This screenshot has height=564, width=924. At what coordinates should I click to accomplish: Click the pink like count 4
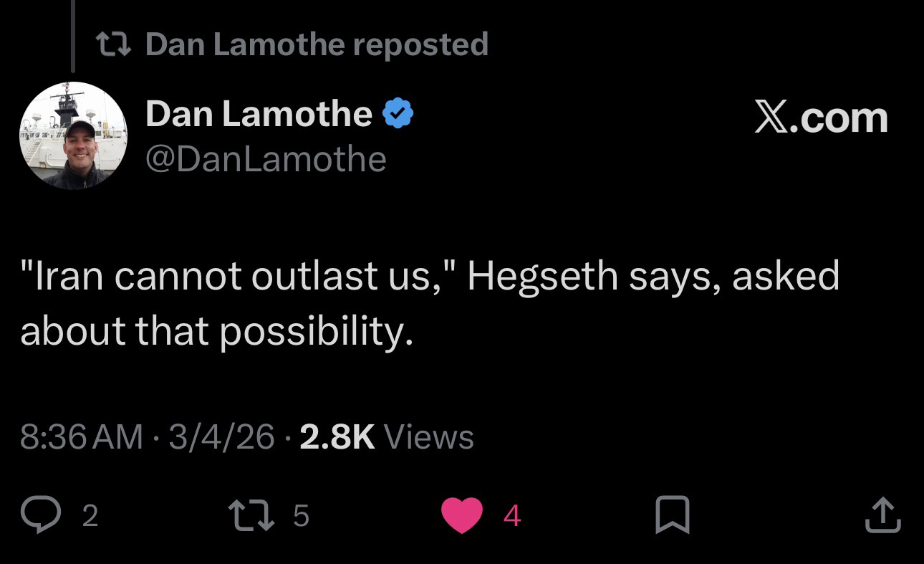(x=512, y=516)
